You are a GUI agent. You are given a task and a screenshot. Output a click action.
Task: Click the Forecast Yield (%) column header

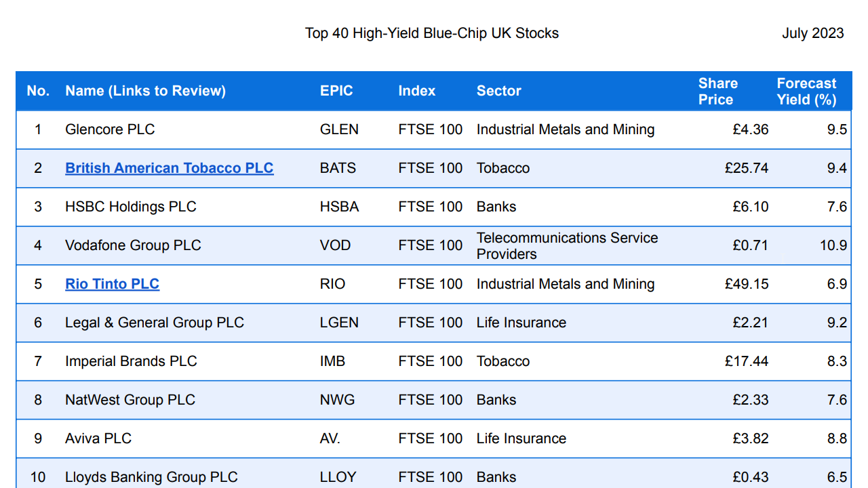(x=806, y=91)
